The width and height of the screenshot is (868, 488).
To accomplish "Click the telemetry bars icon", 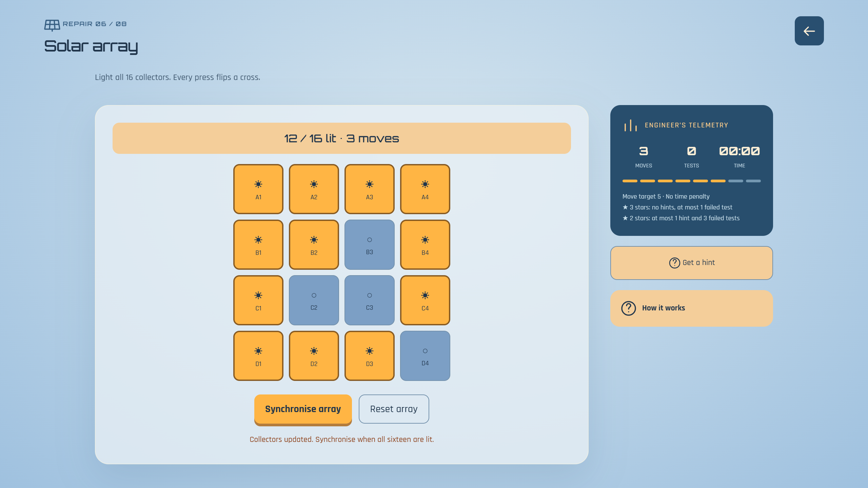I will tap(631, 125).
